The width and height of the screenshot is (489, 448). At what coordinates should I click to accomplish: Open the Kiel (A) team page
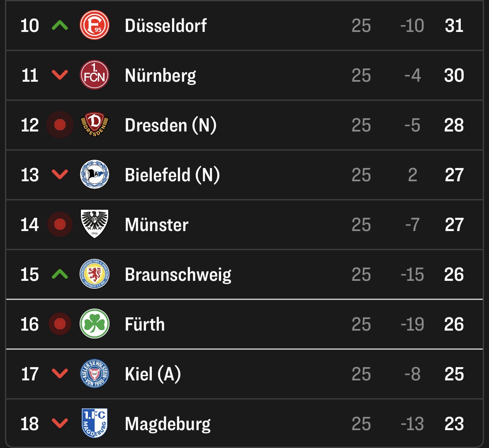[x=153, y=374]
